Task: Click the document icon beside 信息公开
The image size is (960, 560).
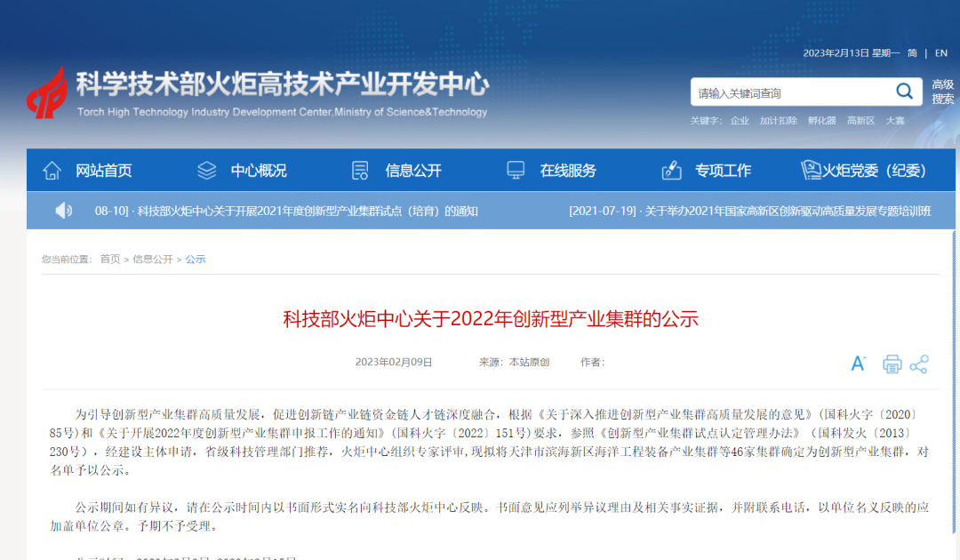Action: [x=359, y=169]
